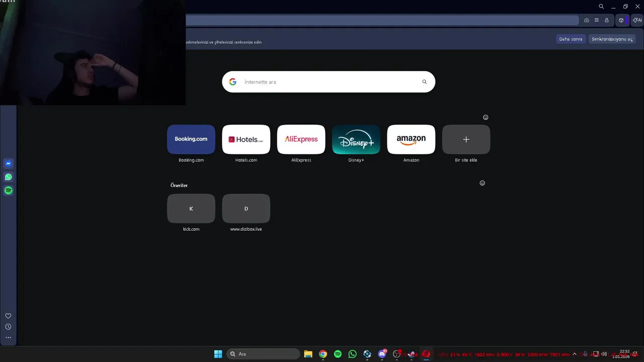Show hidden system tray icons
644x362 pixels.
point(575,354)
